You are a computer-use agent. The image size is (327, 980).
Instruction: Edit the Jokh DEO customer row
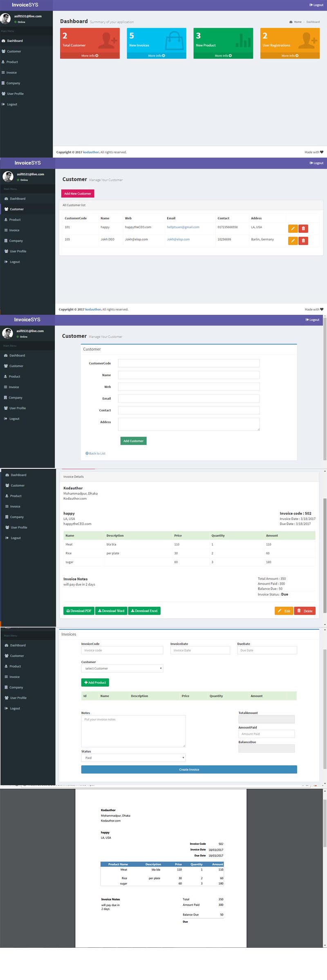pyautogui.click(x=293, y=241)
